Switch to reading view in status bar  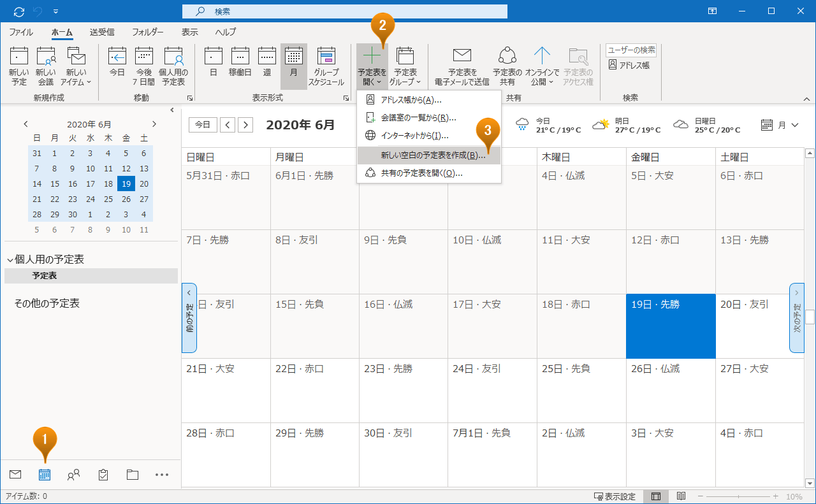pos(681,496)
